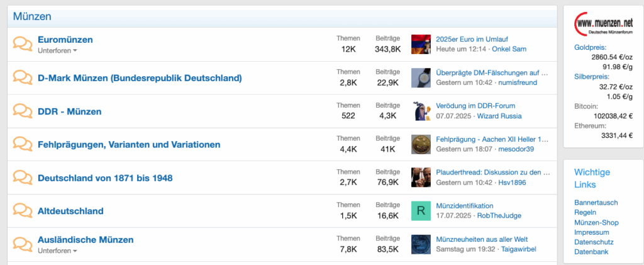This screenshot has height=265, width=644.
Task: Click the speech bubble icon beside Altdeutschland
Action: [23, 211]
